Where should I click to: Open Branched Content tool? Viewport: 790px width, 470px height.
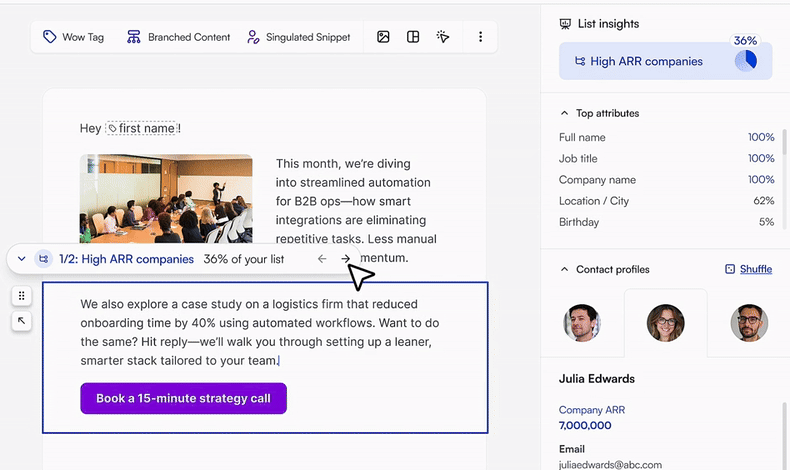178,37
